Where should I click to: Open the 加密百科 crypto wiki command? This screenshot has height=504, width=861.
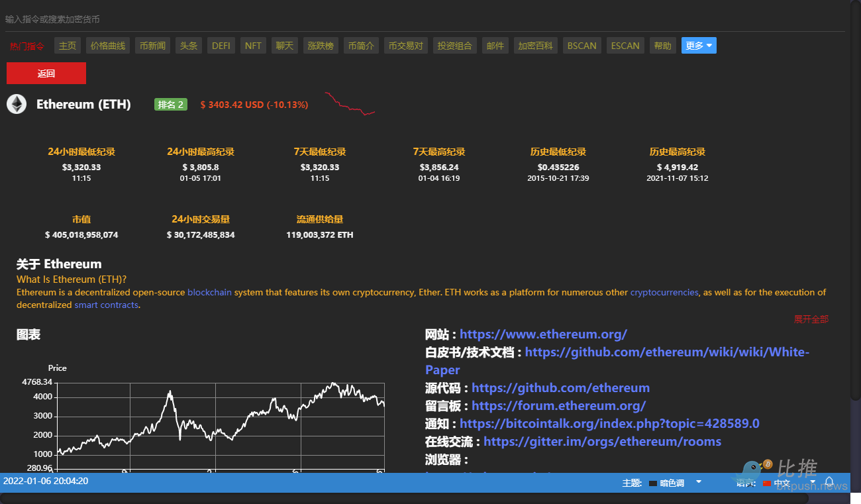tap(536, 46)
